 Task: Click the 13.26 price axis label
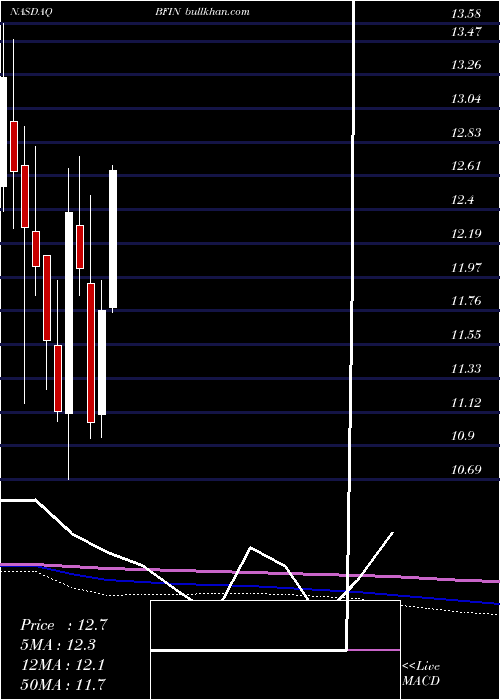click(466, 65)
